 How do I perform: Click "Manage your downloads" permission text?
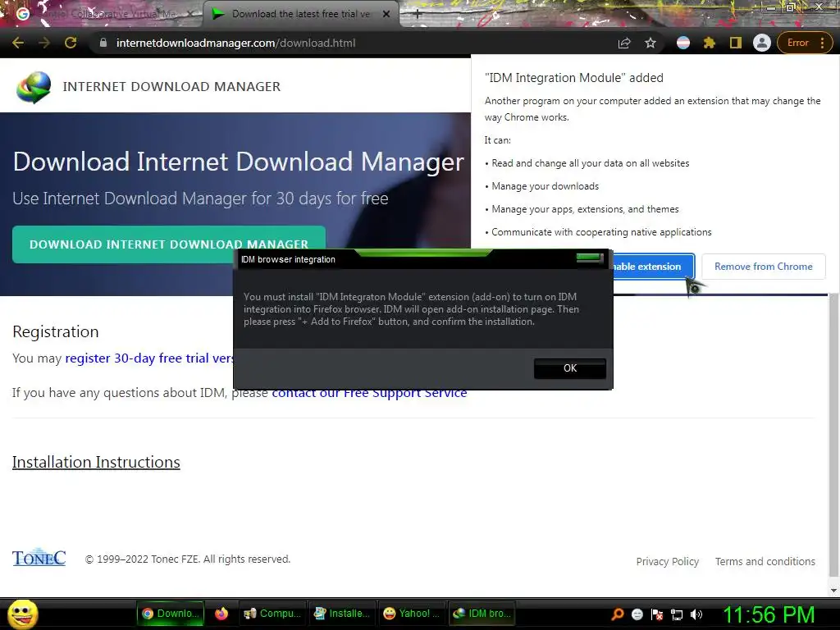[x=545, y=186]
